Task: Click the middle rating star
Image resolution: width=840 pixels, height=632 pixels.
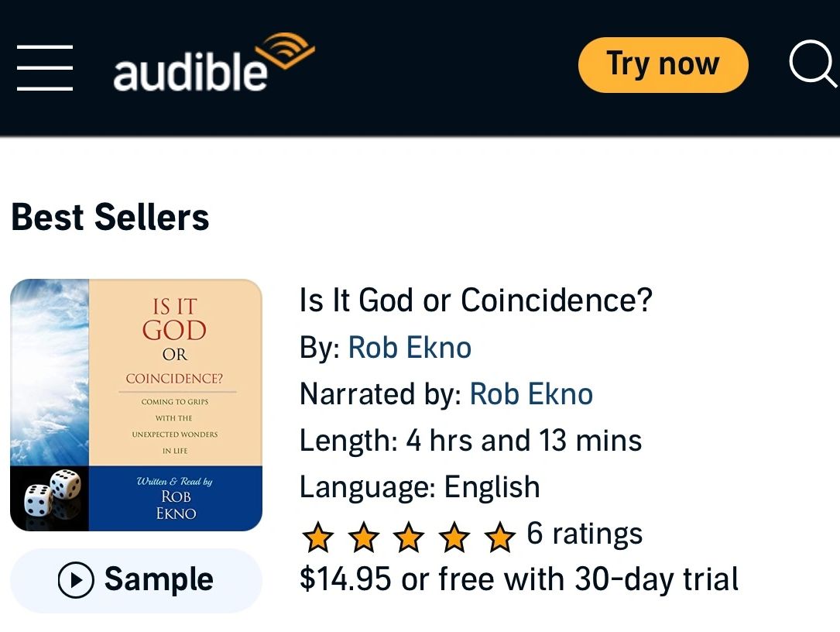Action: pos(409,536)
